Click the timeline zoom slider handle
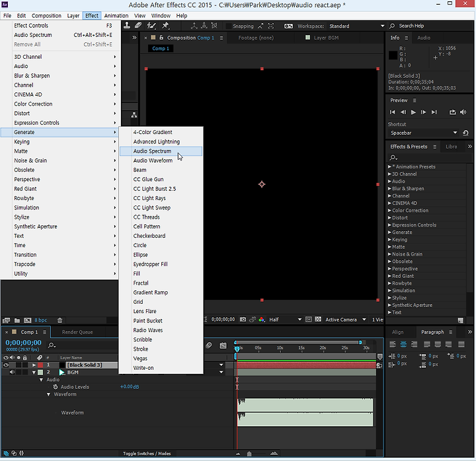476x461 pixels. pos(249,454)
